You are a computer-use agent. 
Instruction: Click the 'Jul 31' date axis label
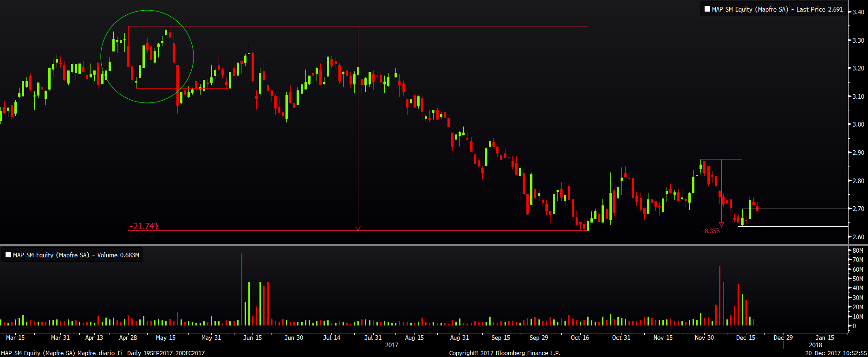pyautogui.click(x=373, y=338)
